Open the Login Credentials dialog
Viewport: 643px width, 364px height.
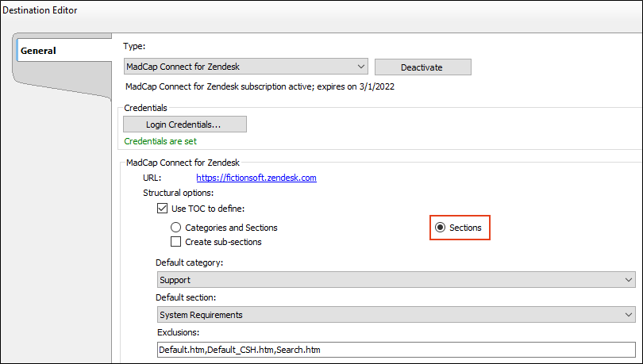pyautogui.click(x=185, y=125)
